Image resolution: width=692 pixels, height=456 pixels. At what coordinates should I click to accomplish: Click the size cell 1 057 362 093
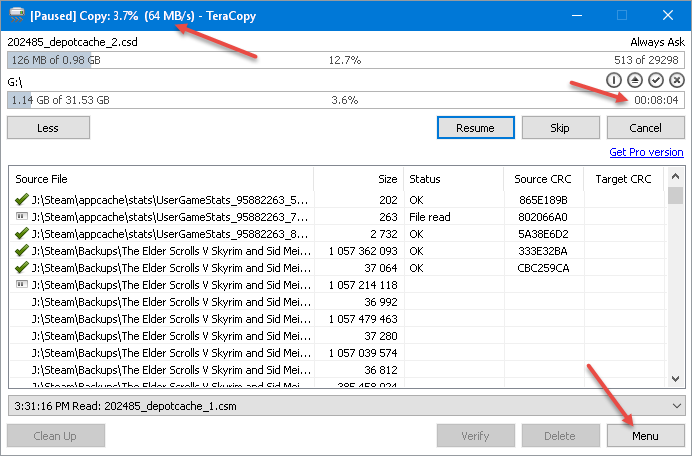tap(363, 251)
